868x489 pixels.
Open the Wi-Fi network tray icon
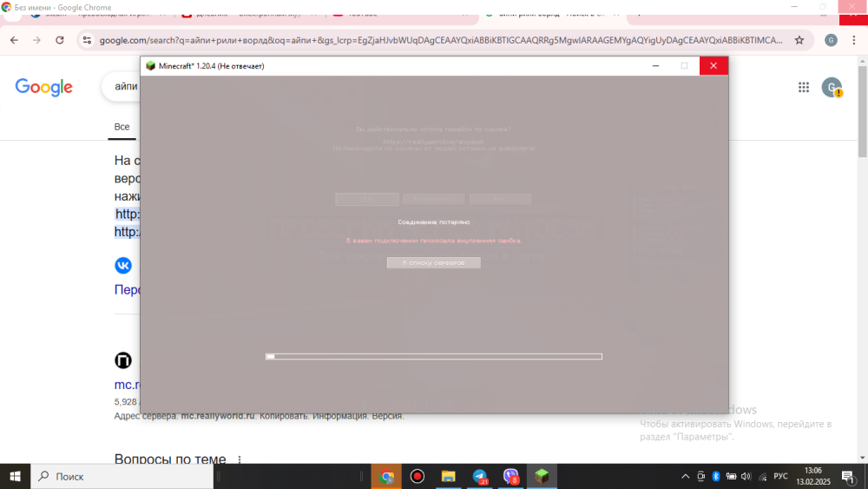(x=763, y=476)
